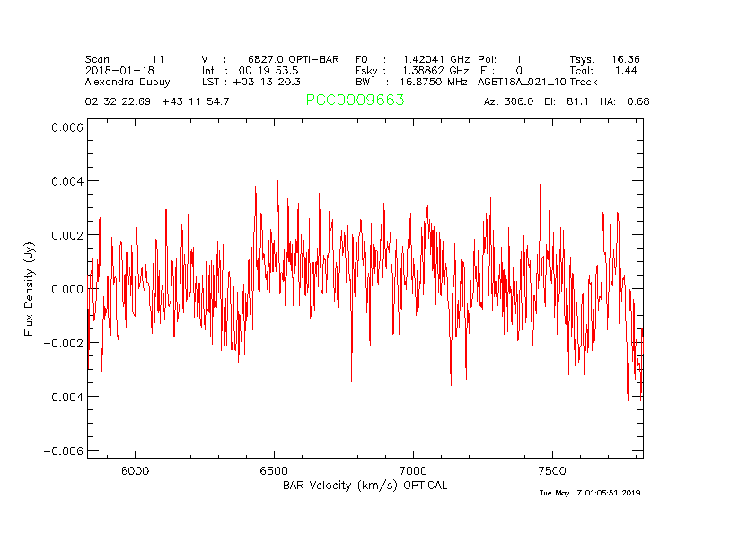
Task: Click the Scan 11 header text
Action: [x=125, y=59]
